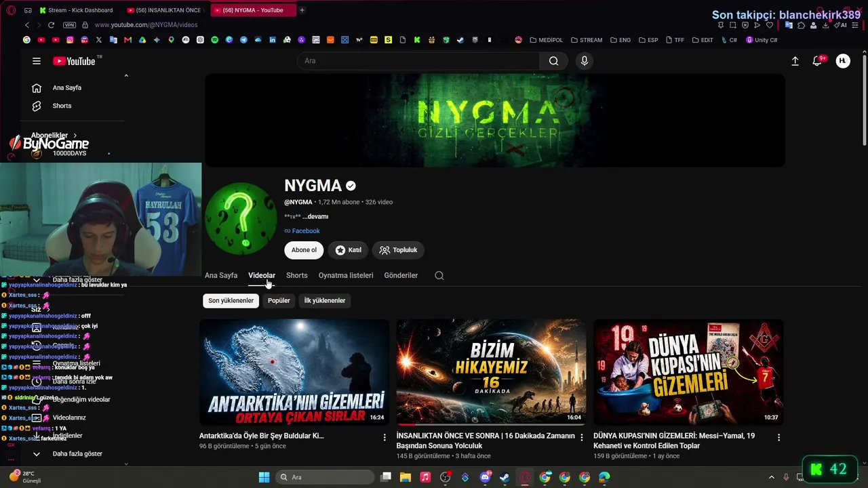Open OBS Studio from the taskbar
This screenshot has height=488, width=868.
[446, 477]
